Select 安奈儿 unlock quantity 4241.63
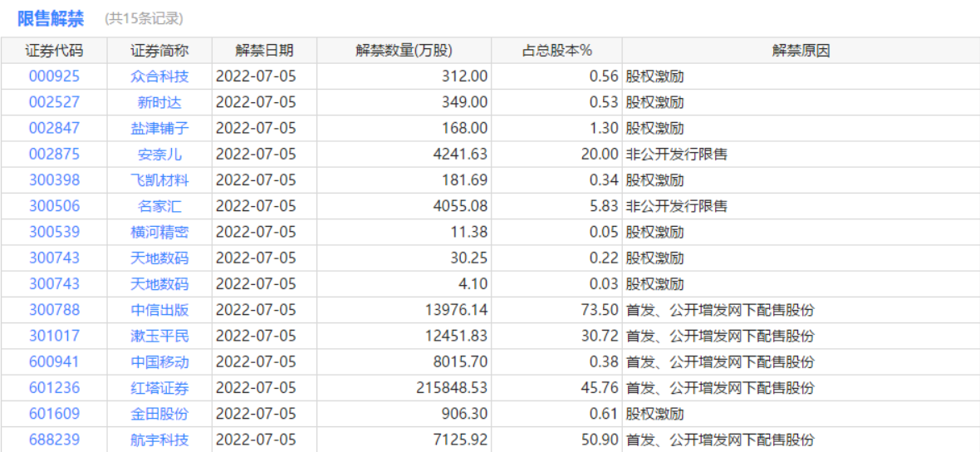 (x=460, y=155)
